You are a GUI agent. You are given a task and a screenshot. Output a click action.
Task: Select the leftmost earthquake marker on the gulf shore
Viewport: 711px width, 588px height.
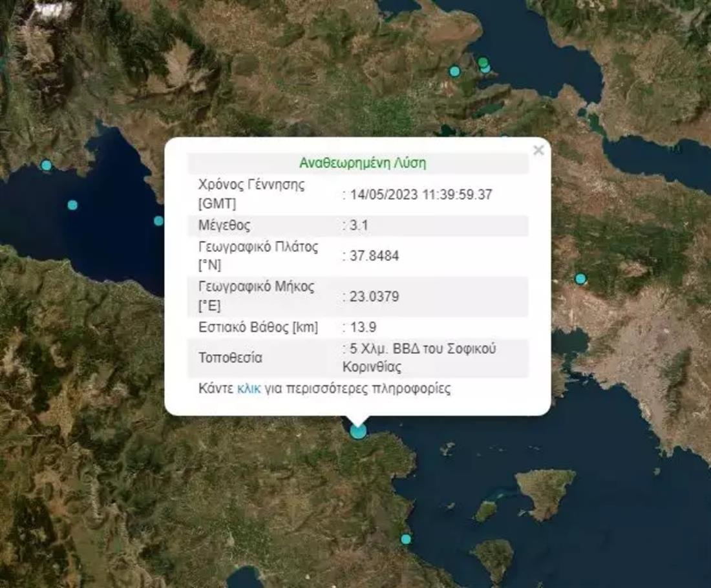click(46, 165)
